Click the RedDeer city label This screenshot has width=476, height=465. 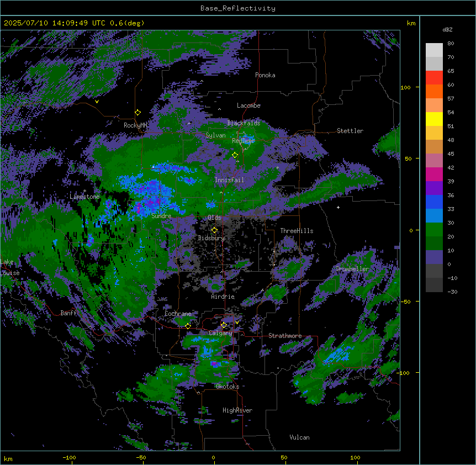(x=244, y=140)
